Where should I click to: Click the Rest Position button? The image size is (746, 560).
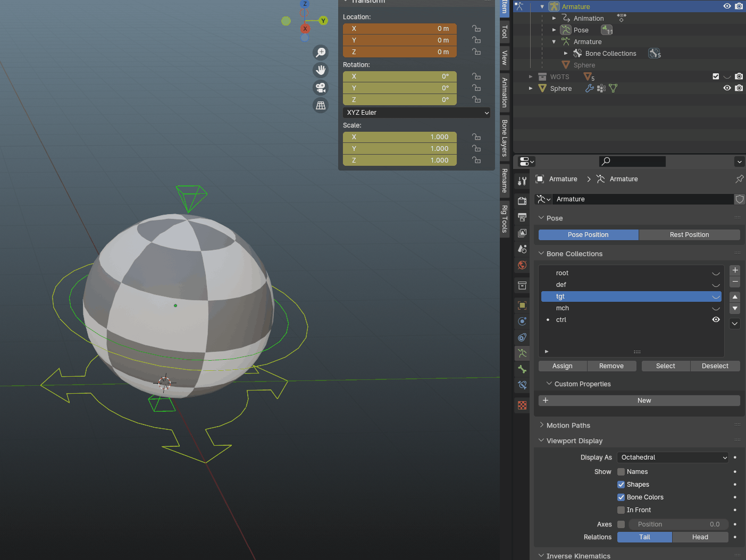[x=689, y=235]
